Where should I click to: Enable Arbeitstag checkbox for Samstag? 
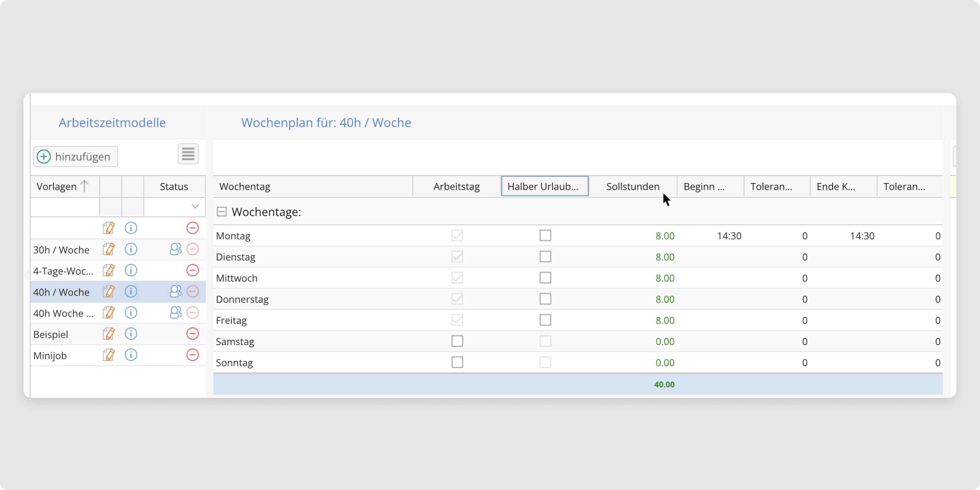coord(457,341)
